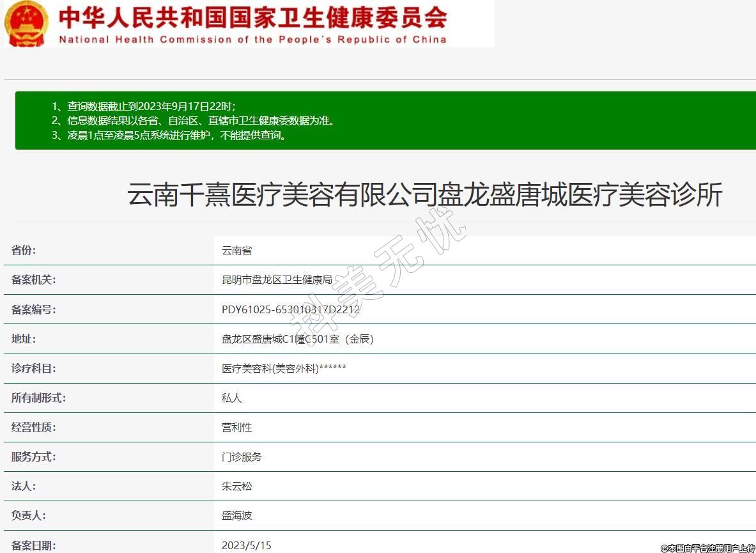Click the legal person name 朱云松
The height and width of the screenshot is (553, 756).
click(236, 486)
